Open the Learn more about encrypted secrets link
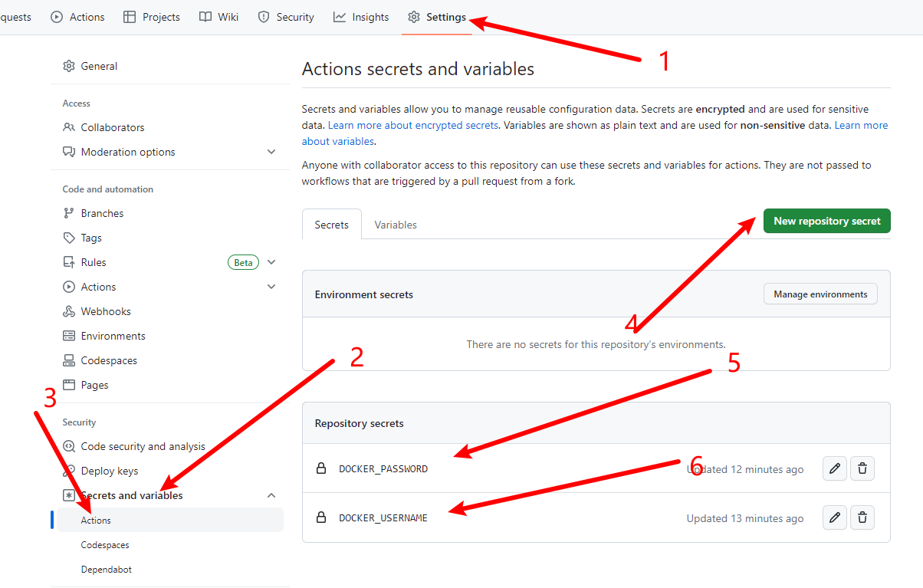923x588 pixels. tap(413, 125)
